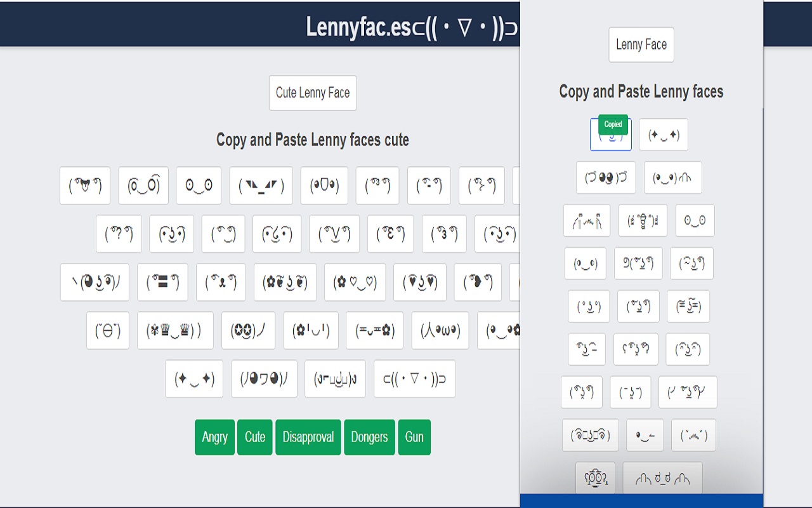
Task: Open the Lenny Face button in the popup
Action: [641, 44]
